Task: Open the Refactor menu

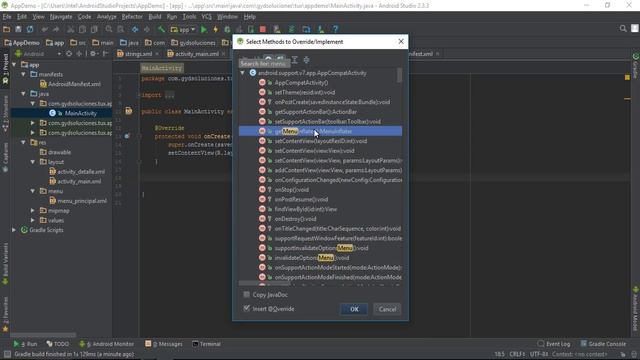Action: (132, 17)
